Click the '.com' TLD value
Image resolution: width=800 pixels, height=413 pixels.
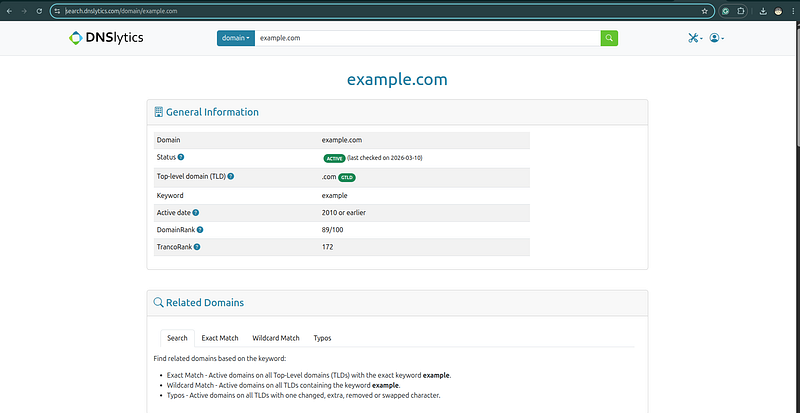pos(329,177)
